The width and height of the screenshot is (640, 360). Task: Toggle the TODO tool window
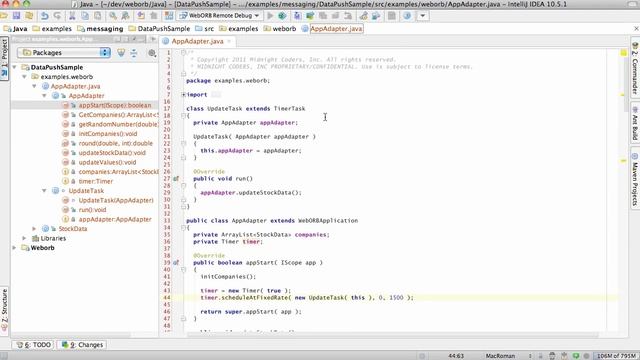pos(34,345)
